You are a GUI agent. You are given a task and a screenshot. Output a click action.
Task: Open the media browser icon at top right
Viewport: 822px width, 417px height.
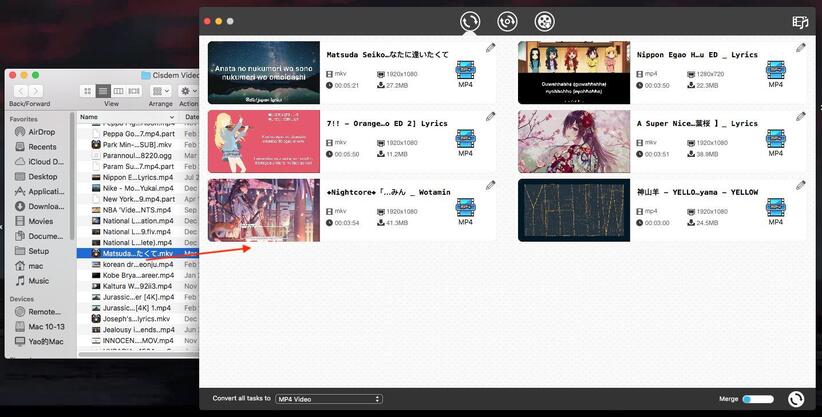(800, 22)
